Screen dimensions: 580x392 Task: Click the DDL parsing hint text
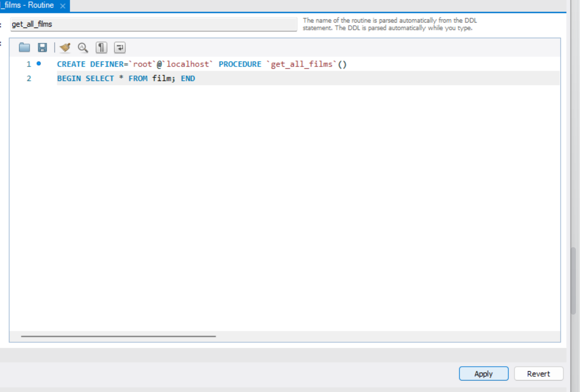(390, 24)
